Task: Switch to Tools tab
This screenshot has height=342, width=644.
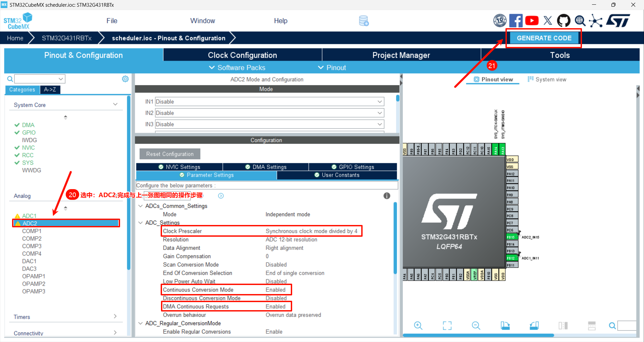Action: click(560, 55)
